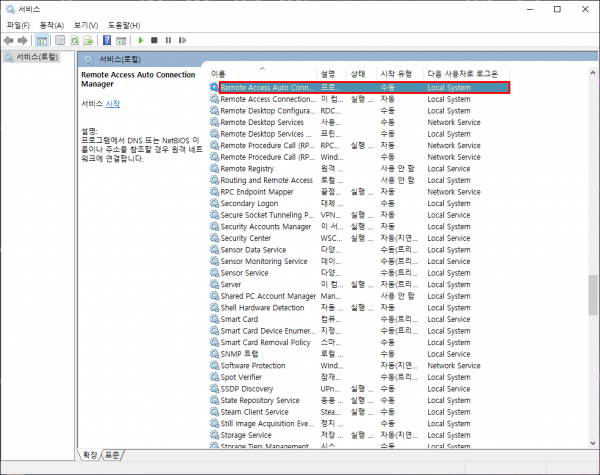Open the 보기(V) menu
This screenshot has height=475, width=600.
coord(86,24)
